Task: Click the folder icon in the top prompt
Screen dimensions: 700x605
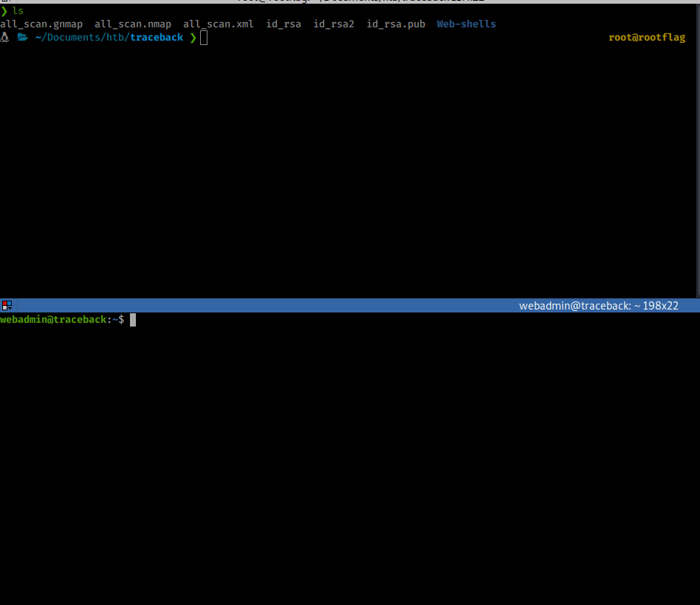Action: coord(22,37)
